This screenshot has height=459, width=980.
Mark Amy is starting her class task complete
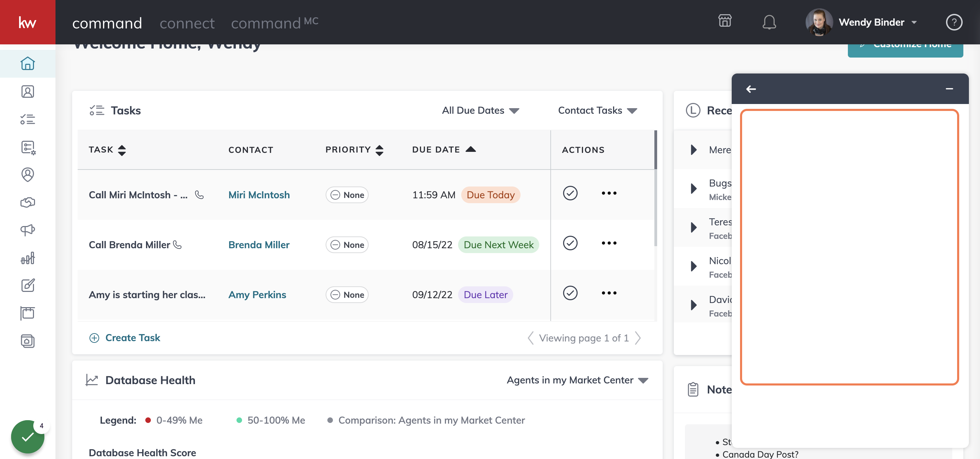tap(570, 293)
